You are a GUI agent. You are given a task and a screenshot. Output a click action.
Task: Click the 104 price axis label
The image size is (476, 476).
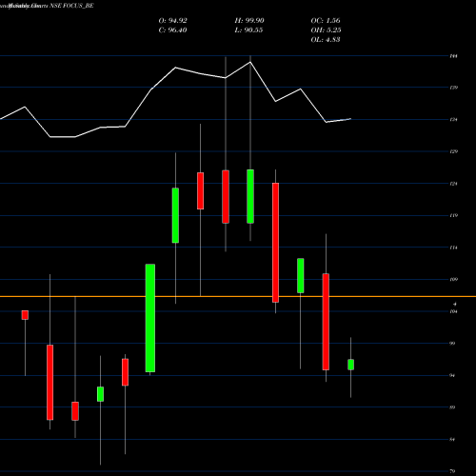point(454,311)
